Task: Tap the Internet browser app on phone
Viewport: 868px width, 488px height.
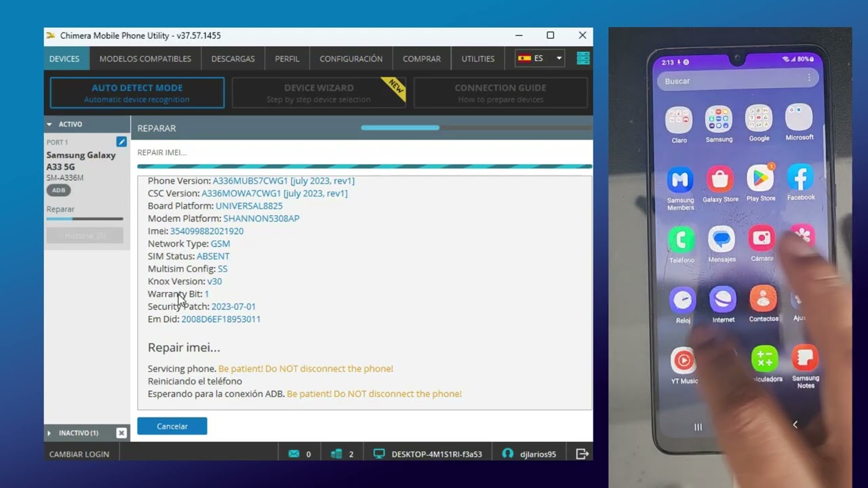Action: (723, 299)
